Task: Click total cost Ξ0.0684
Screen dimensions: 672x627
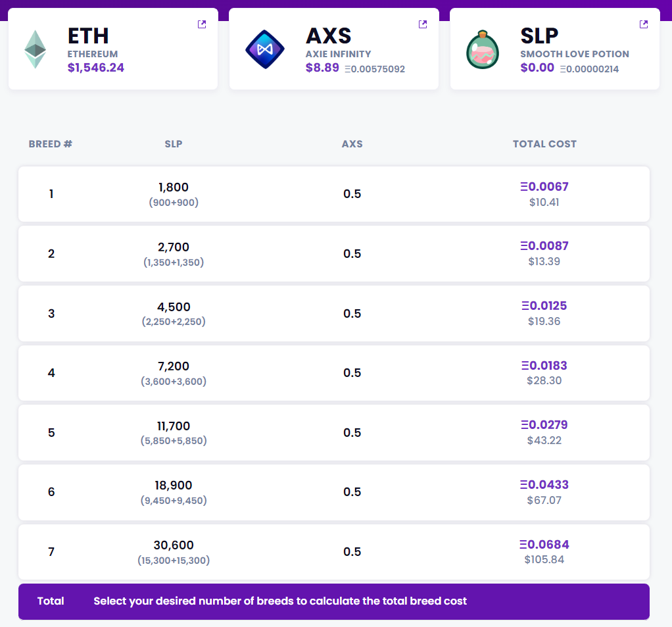Action: (x=544, y=545)
